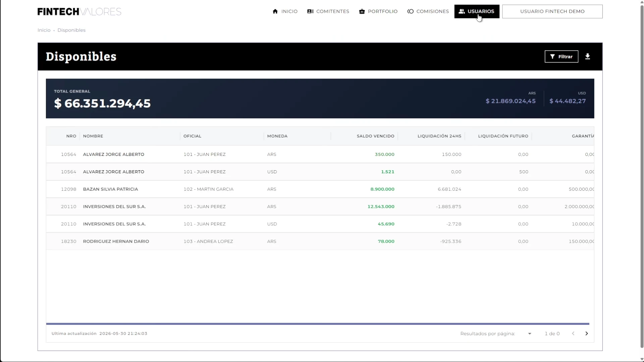The image size is (644, 362).
Task: Click the Usuarios people icon
Action: coord(462,11)
